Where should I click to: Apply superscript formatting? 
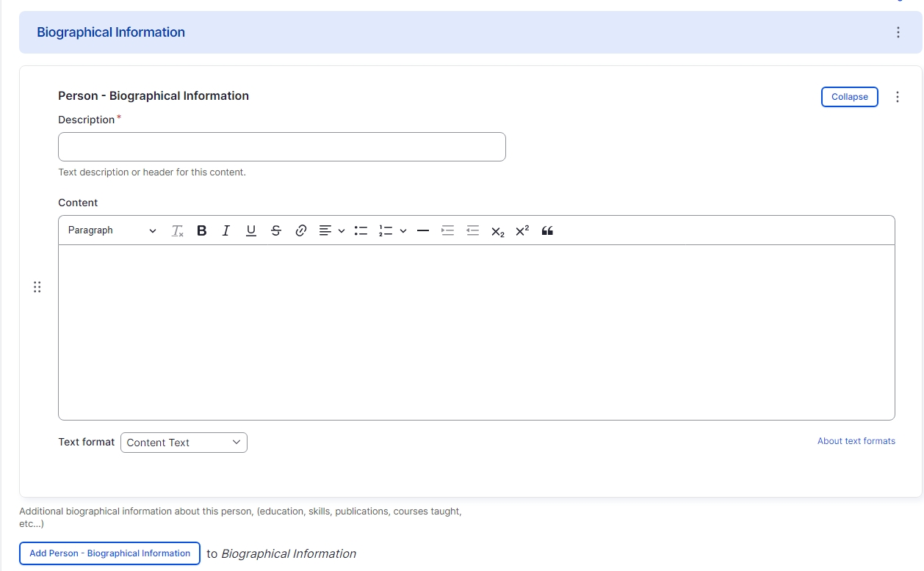click(x=522, y=231)
